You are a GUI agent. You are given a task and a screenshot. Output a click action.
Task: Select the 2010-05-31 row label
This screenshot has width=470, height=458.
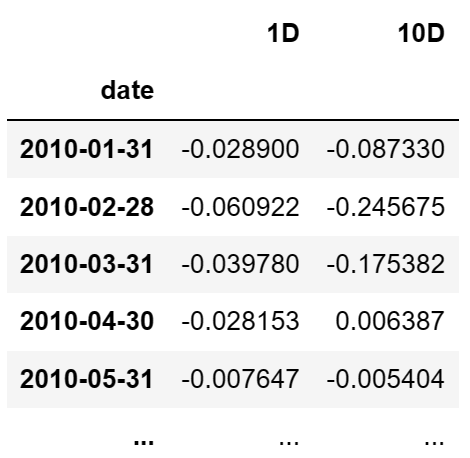tap(87, 379)
